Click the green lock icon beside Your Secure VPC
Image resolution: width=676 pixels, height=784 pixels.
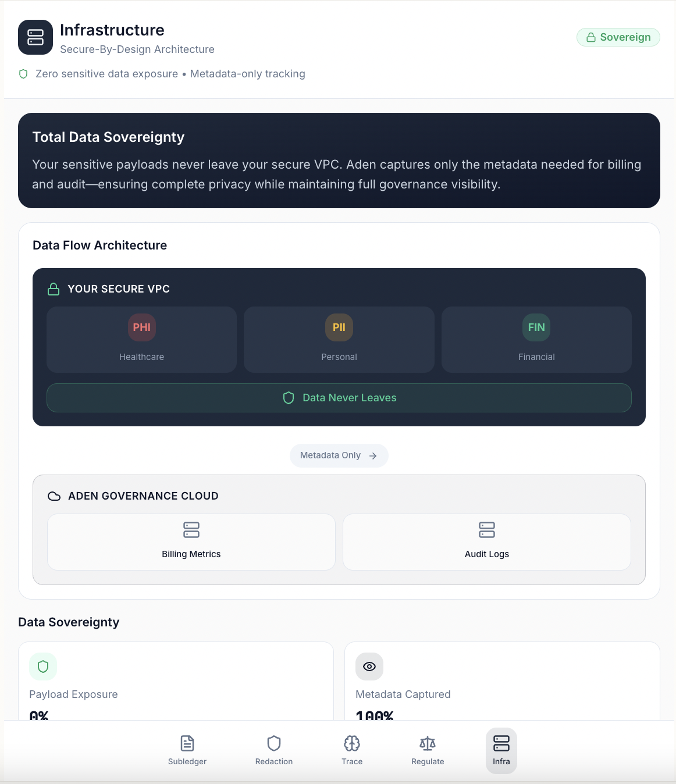pyautogui.click(x=54, y=289)
